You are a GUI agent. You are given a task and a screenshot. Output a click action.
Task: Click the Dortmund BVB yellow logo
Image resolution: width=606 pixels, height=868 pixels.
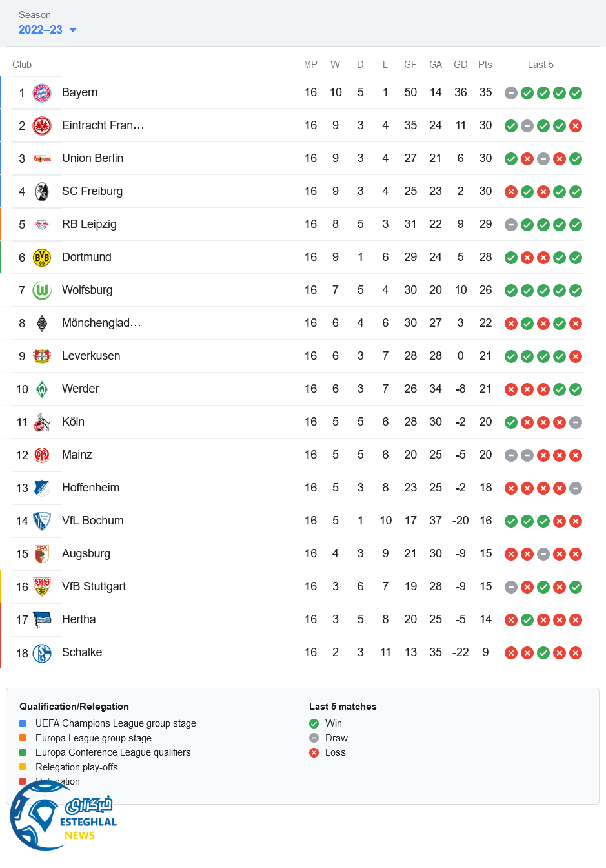(42, 258)
